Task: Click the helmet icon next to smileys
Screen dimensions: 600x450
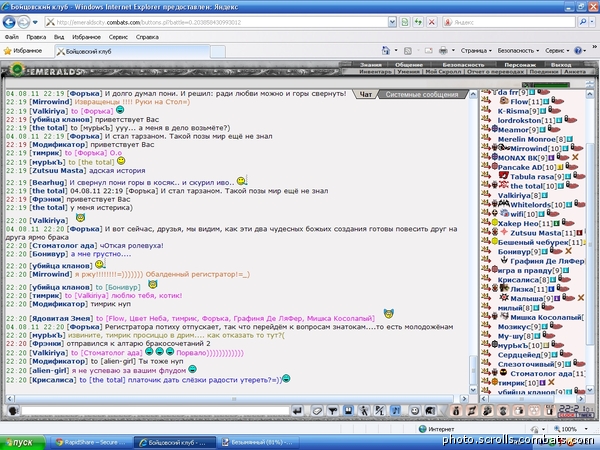Action: point(430,411)
